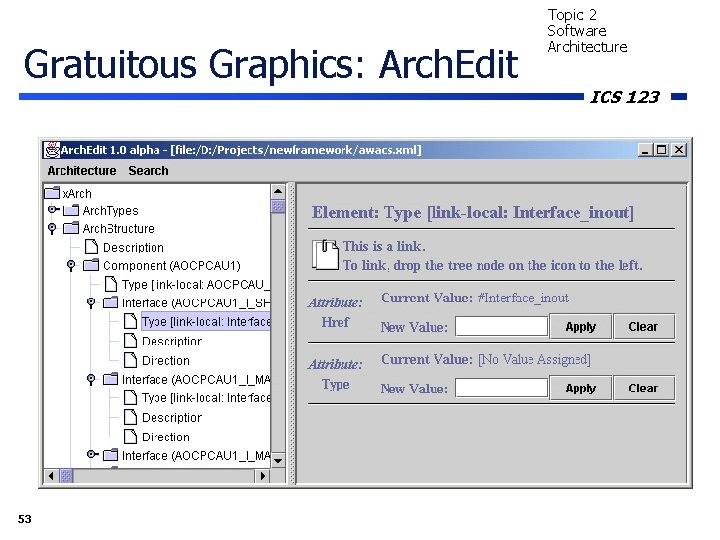This screenshot has width=720, height=540.
Task: Click the Element: Type heading text
Action: click(472, 213)
